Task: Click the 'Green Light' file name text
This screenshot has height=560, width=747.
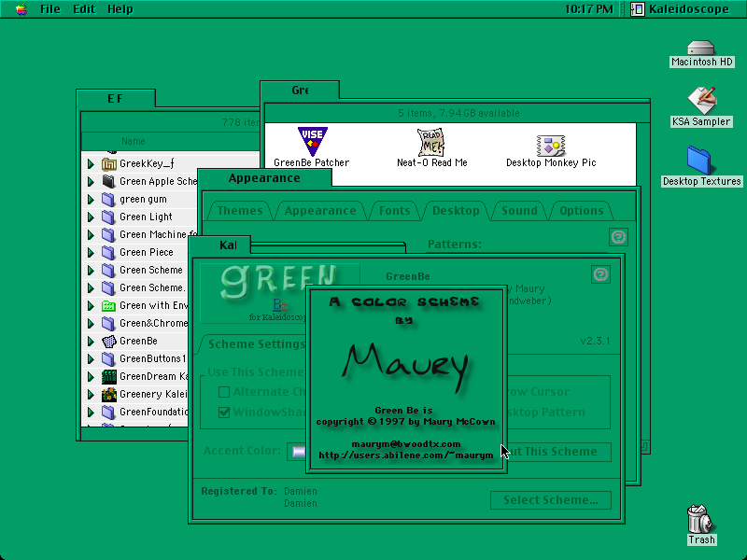Action: click(146, 217)
